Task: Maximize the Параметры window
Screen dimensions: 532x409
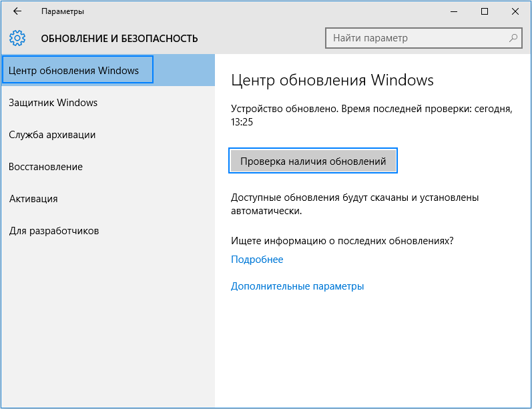Action: click(485, 11)
